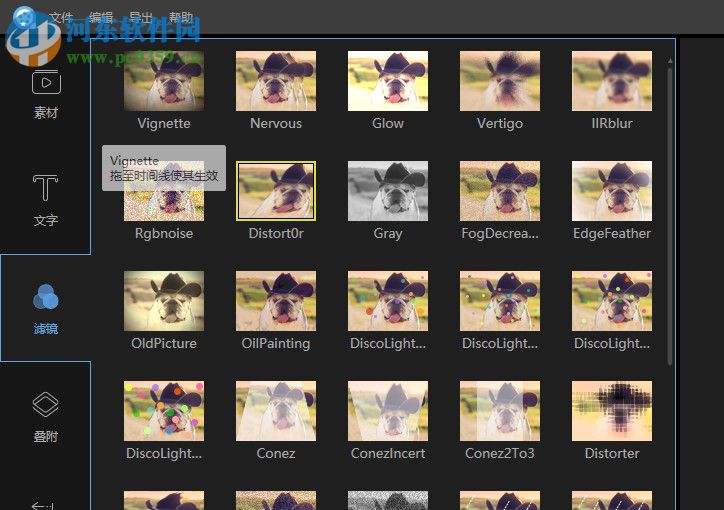Open the 素材 media panel icon

click(x=46, y=82)
